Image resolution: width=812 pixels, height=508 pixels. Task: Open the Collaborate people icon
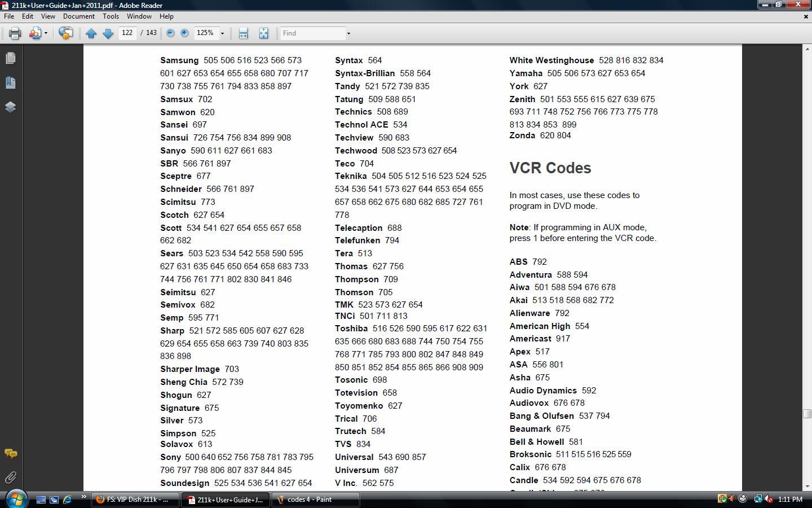35,33
